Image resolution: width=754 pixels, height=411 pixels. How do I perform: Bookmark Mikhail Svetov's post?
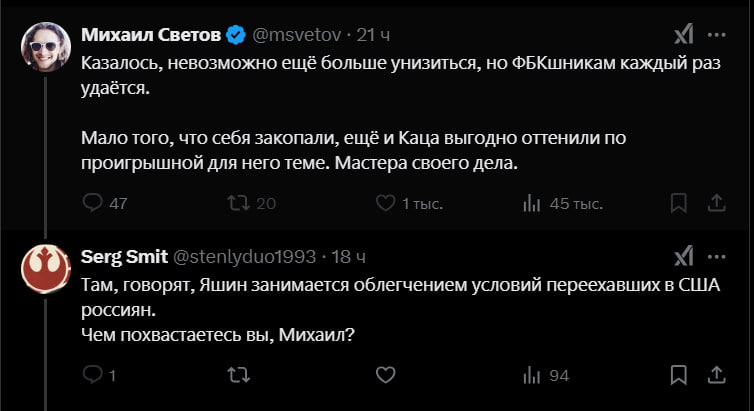(679, 203)
